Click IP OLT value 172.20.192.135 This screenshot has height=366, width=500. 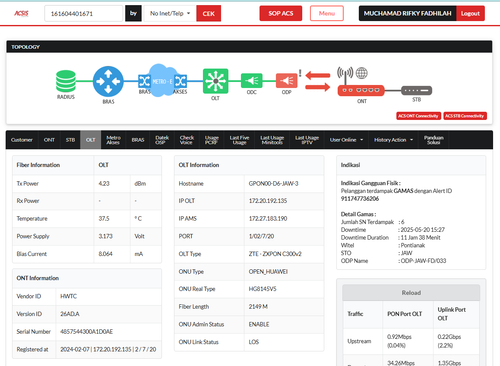[268, 201]
